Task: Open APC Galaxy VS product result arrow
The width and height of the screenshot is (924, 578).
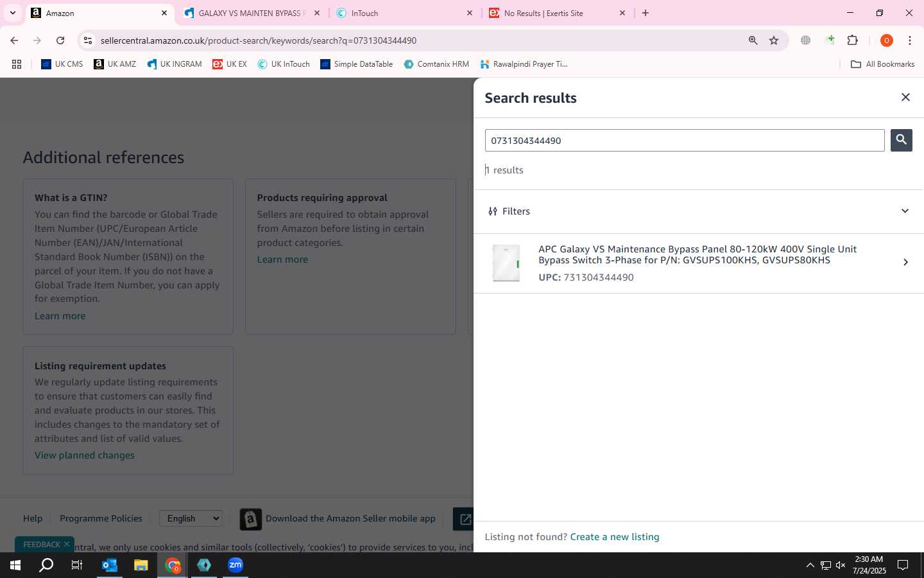Action: [905, 262]
